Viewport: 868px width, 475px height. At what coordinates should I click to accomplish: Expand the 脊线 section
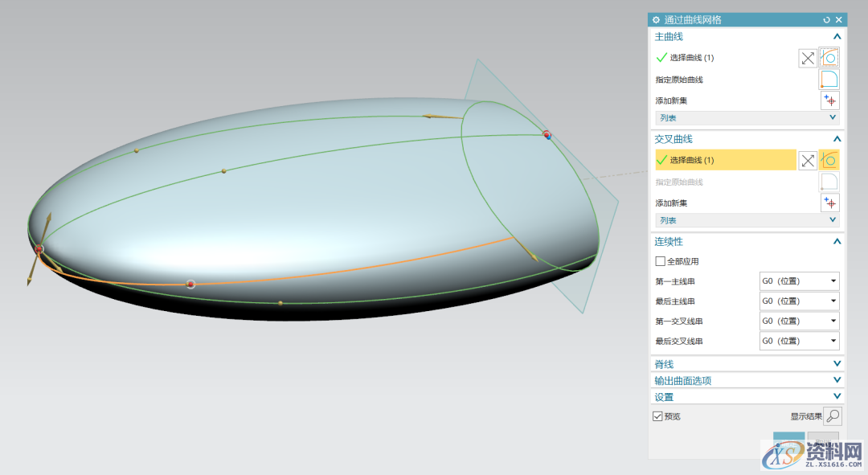pyautogui.click(x=837, y=364)
